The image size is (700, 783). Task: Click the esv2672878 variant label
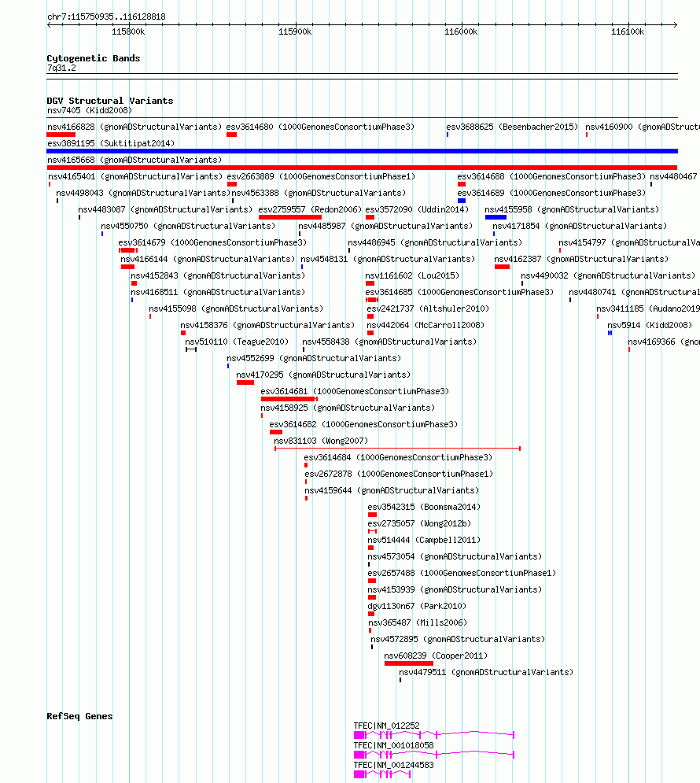point(399,474)
